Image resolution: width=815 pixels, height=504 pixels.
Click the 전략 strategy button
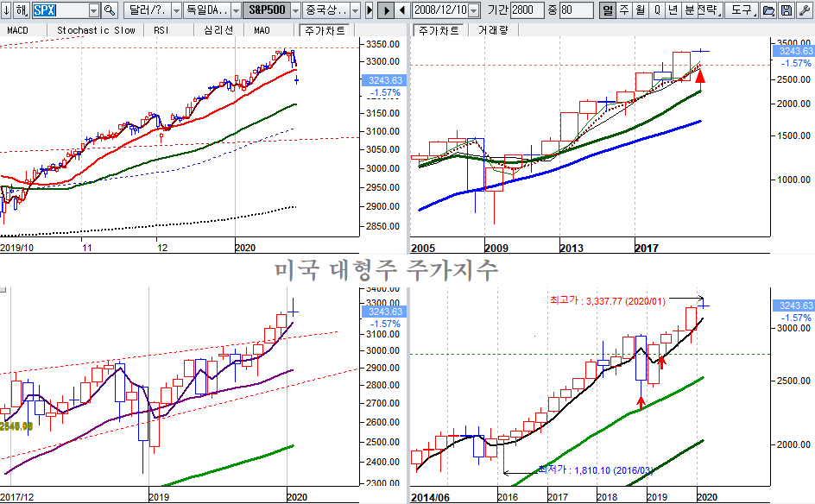pyautogui.click(x=707, y=10)
